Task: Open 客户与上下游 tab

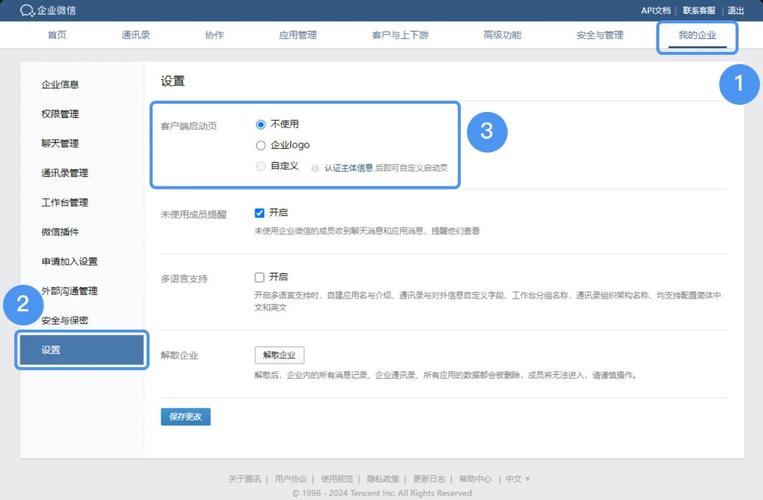Action: coord(400,35)
